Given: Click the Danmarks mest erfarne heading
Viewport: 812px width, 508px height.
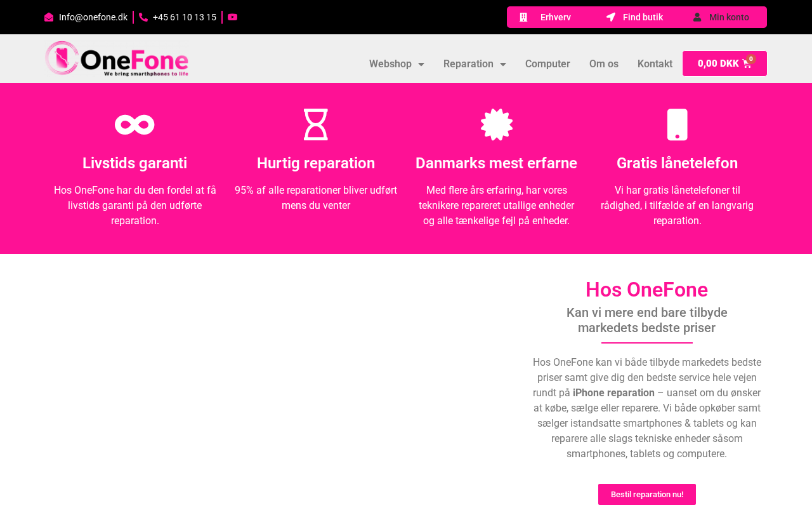Looking at the screenshot, I should [x=497, y=163].
